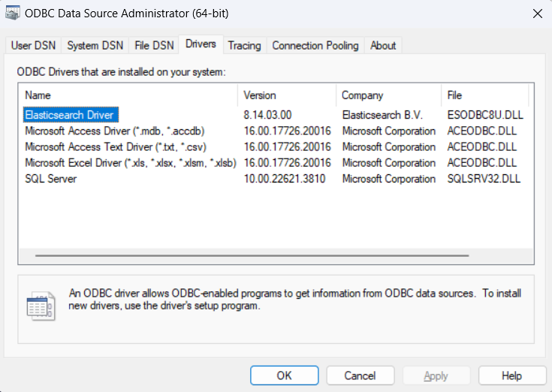
Task: Click version 10.00.22621.3810 cell
Action: (285, 179)
